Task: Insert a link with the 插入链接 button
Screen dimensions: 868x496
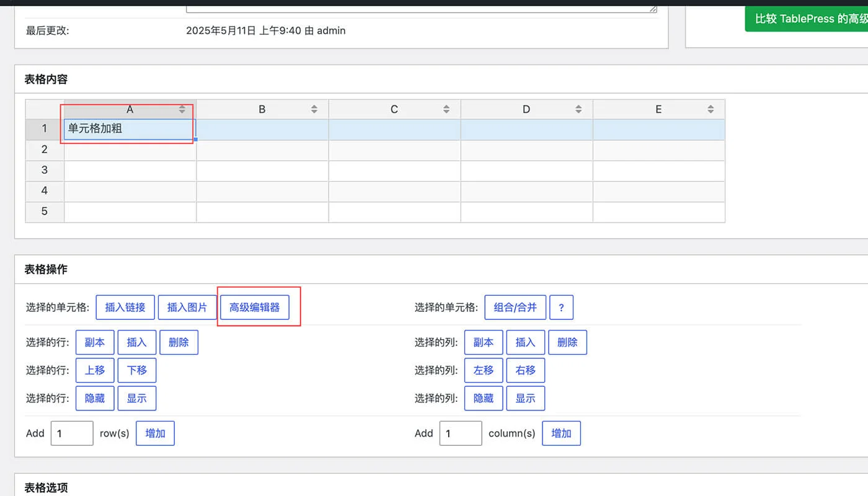Action: tap(125, 307)
